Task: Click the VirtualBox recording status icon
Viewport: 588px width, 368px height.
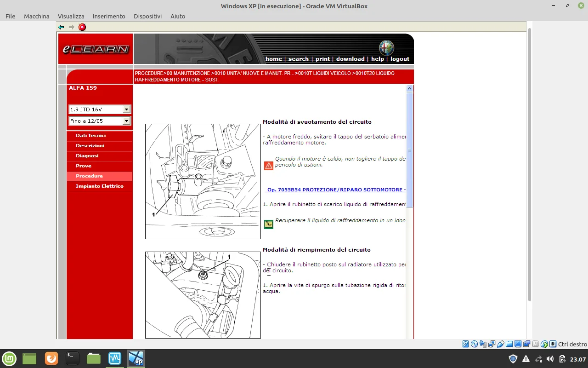Action: pos(526,344)
